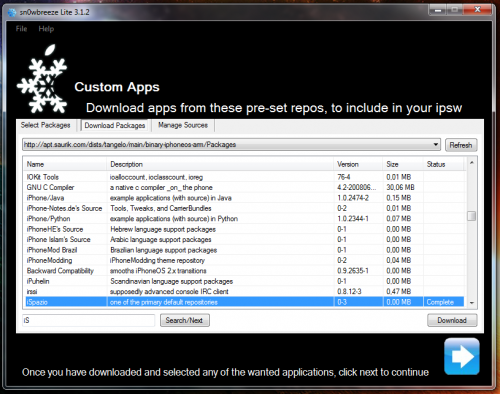Select the Backward Compatibility package row
The image size is (500, 394).
pyautogui.click(x=245, y=271)
